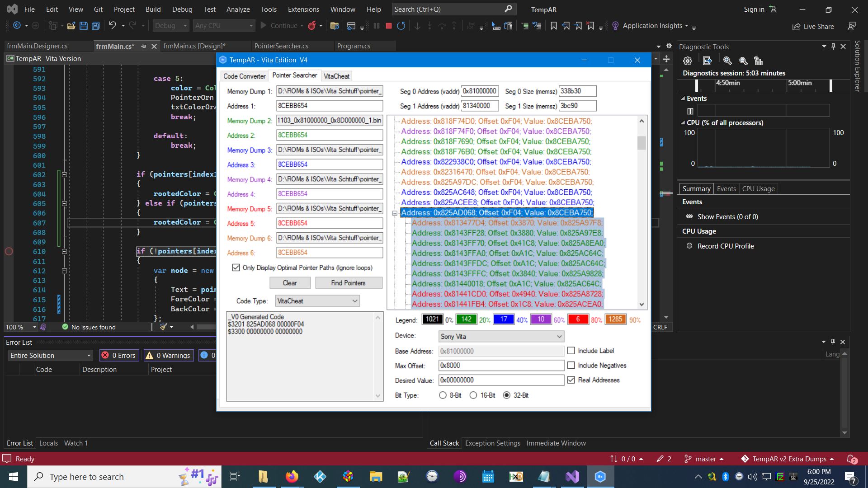Click the Find Pointers button

click(348, 283)
